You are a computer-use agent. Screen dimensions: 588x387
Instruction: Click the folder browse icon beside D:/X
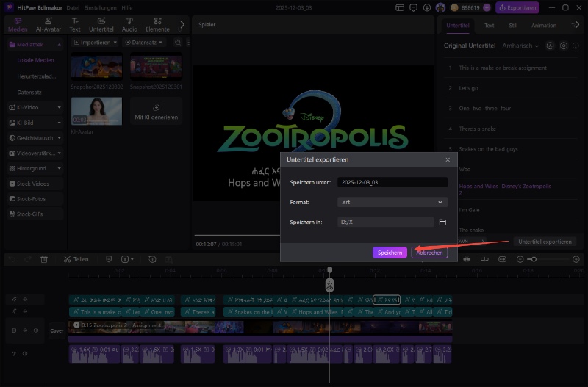[x=442, y=222]
